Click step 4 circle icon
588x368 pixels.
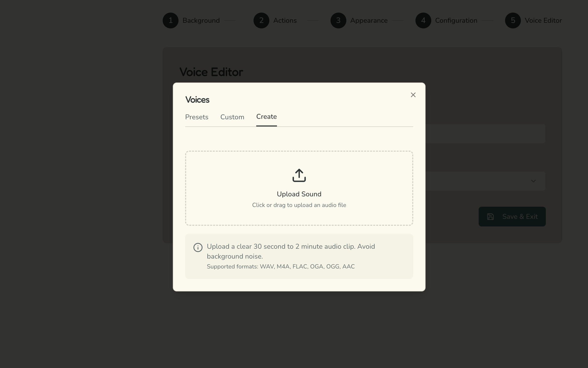tap(423, 20)
